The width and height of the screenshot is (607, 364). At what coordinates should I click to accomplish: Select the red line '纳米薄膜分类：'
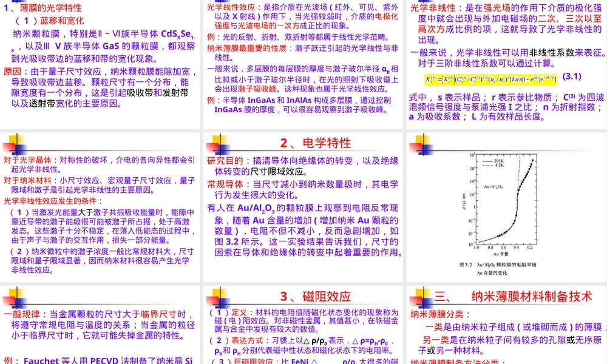click(441, 314)
